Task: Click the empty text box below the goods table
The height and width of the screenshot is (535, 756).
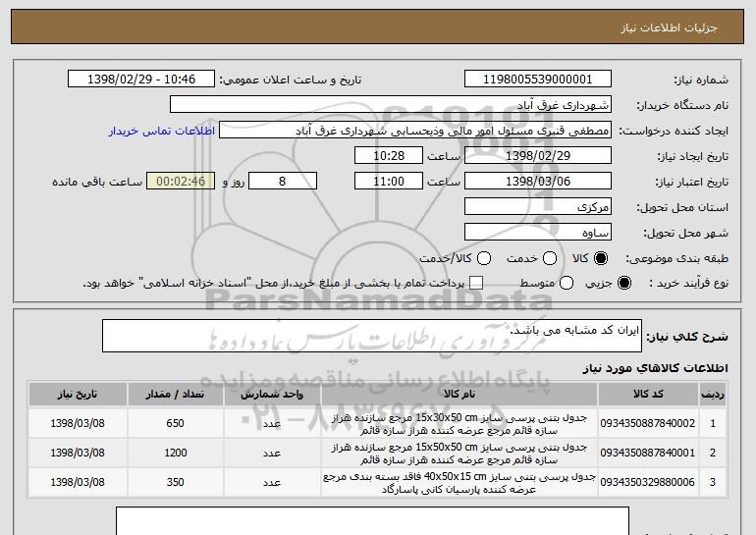Action: (x=372, y=520)
